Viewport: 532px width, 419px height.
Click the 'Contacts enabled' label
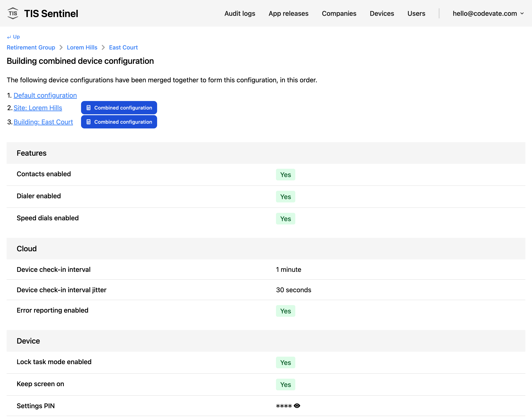click(x=44, y=174)
